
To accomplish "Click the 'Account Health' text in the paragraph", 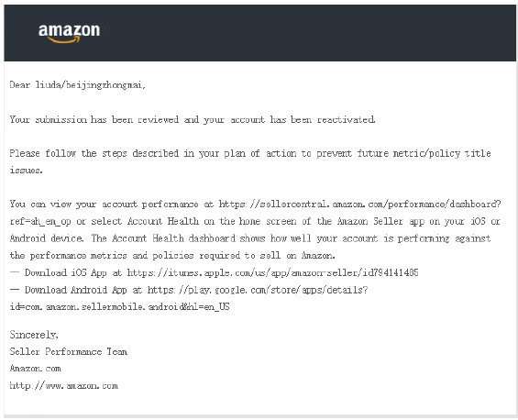I will pyautogui.click(x=163, y=221).
